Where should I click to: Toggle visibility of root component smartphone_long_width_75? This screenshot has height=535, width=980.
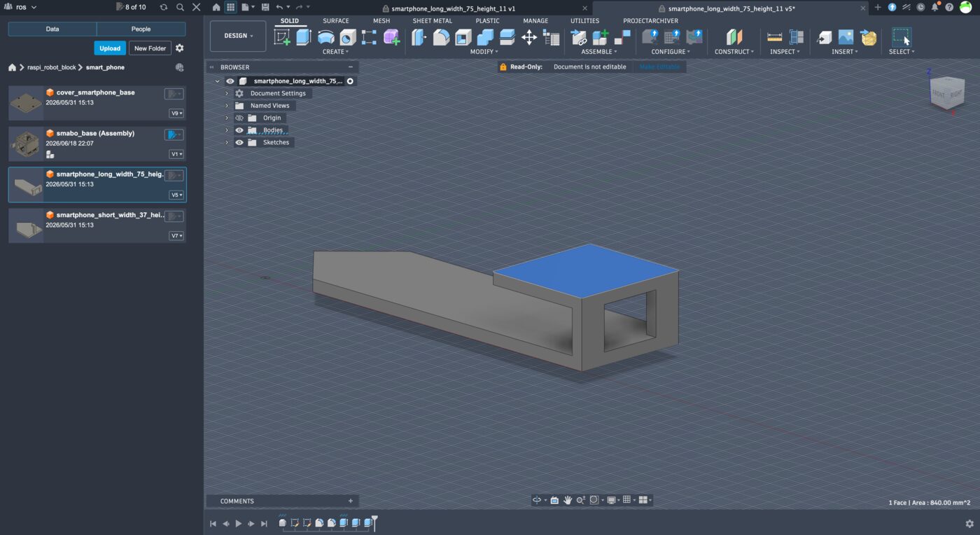click(x=230, y=81)
